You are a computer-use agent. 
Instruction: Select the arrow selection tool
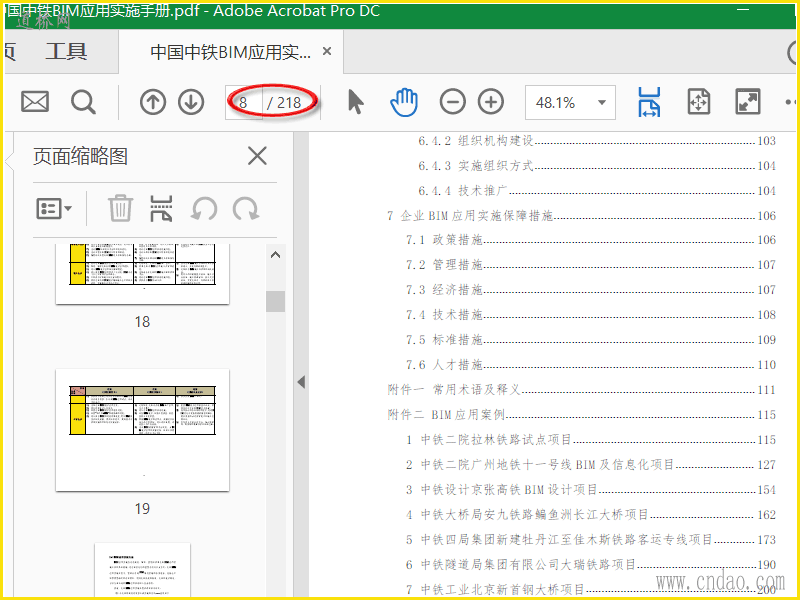click(355, 102)
